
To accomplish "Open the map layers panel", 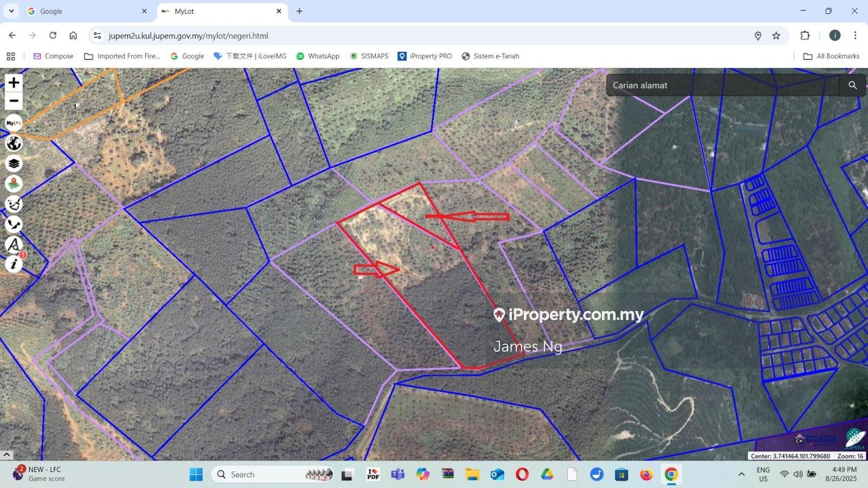I will (13, 164).
